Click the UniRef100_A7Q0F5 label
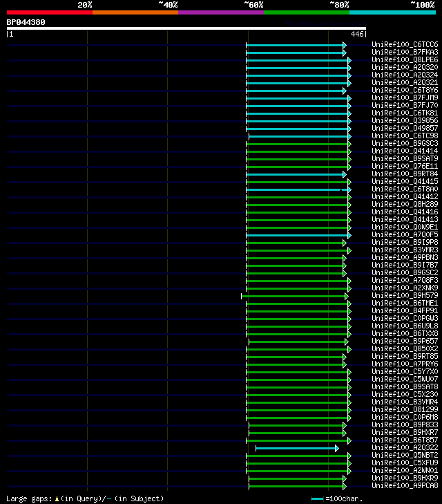 [x=405, y=234]
